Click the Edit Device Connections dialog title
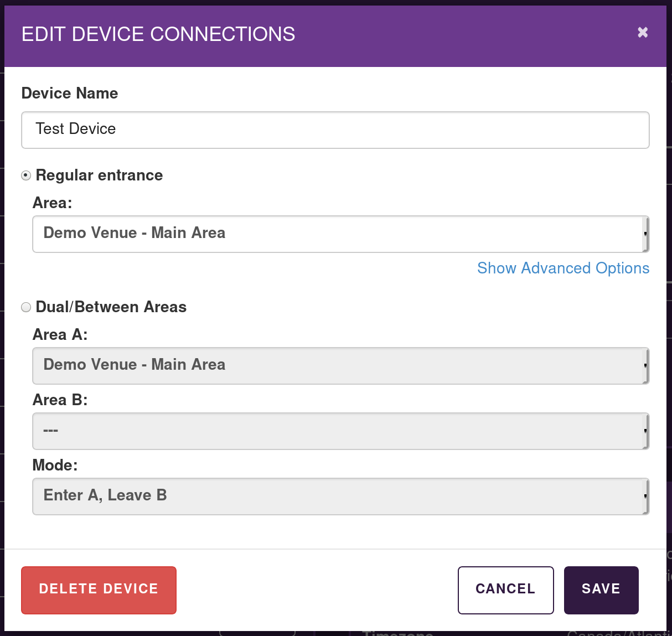The image size is (672, 636). pos(158,34)
